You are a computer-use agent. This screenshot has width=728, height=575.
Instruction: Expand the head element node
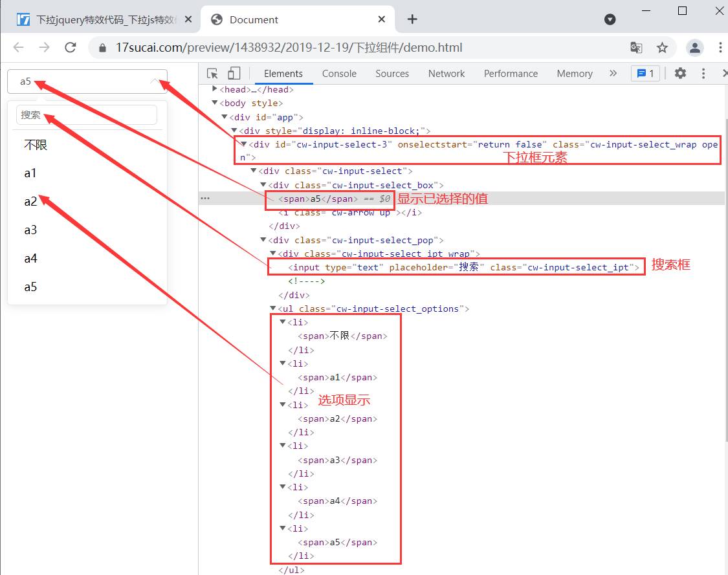pos(215,89)
